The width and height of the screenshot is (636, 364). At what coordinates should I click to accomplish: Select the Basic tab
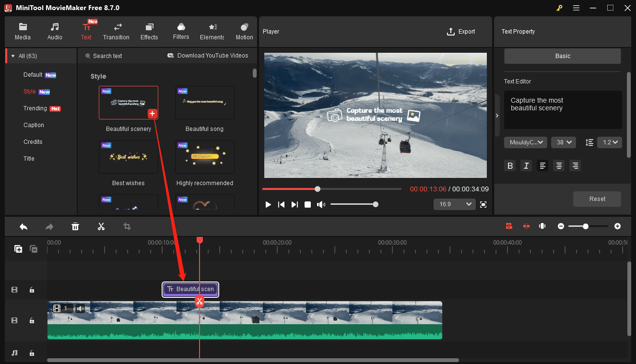coord(563,56)
